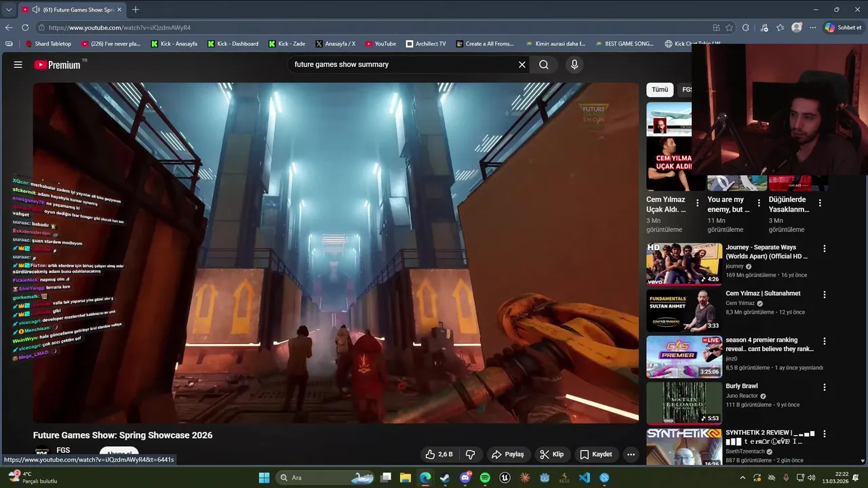The width and height of the screenshot is (868, 488).
Task: Open Kick - Anasayfa bookmark
Action: [174, 43]
